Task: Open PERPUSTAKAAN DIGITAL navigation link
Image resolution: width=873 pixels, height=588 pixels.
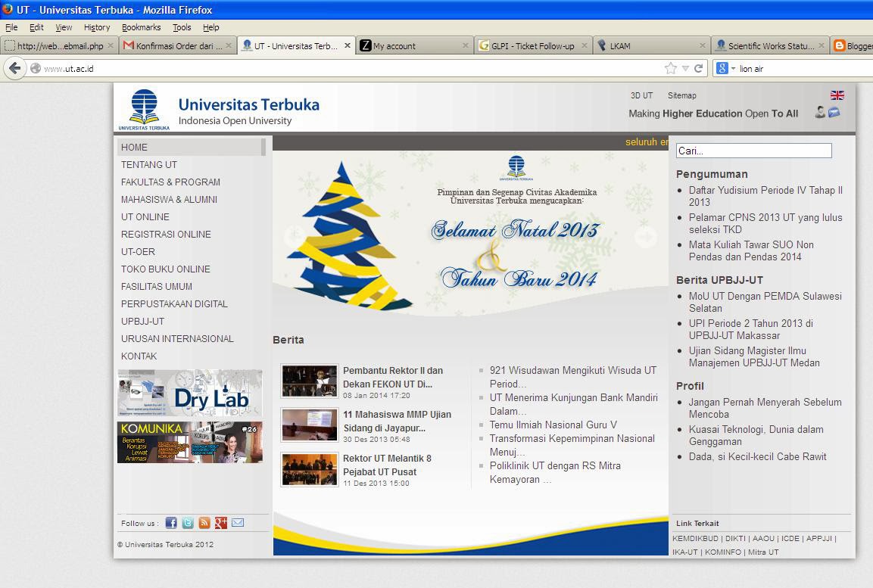Action: [174, 303]
